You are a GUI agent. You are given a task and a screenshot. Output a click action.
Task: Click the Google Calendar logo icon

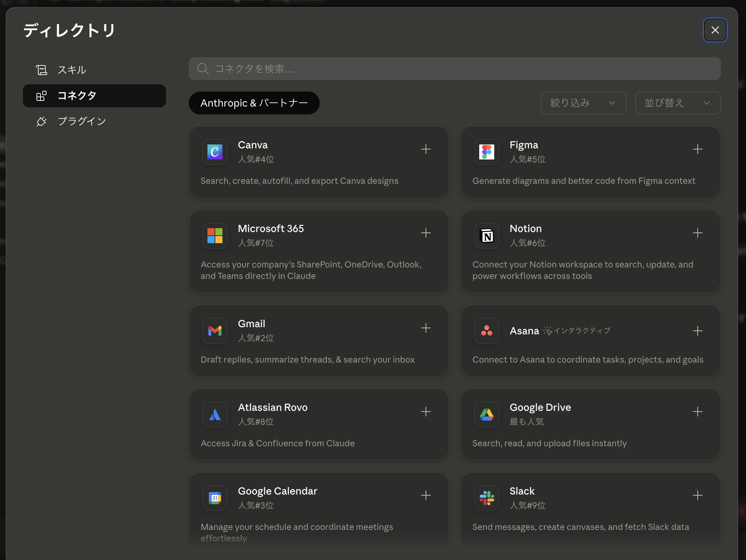coord(215,498)
